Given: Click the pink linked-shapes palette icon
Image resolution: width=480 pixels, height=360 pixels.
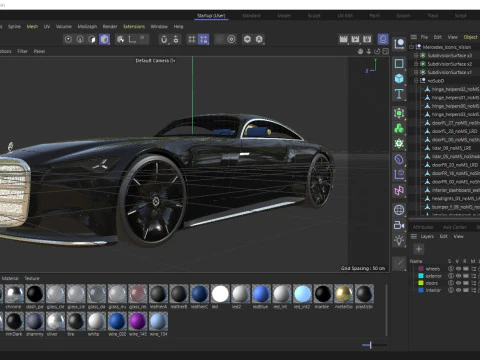Looking at the screenshot, I should [399, 190].
